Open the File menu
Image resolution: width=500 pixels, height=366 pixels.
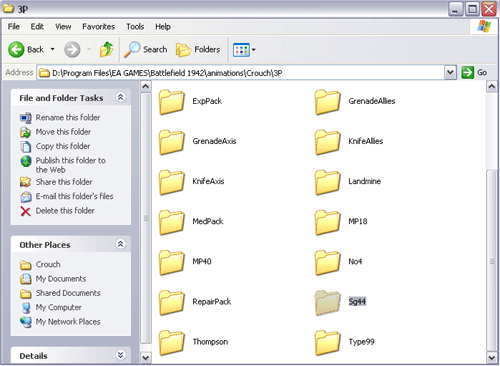tap(14, 27)
